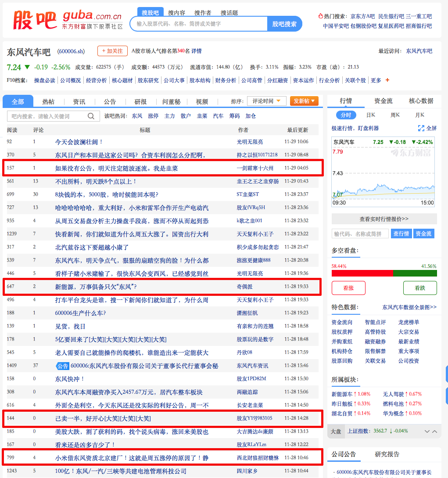
Task: Open 融资融券 feature data link
Action: (x=375, y=341)
